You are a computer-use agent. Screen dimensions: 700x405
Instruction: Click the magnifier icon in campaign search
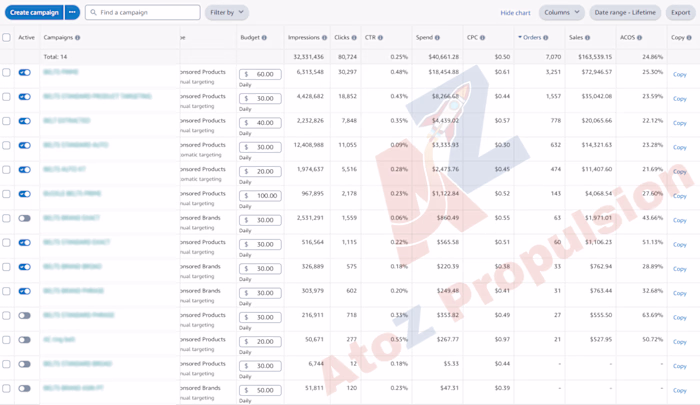(93, 13)
